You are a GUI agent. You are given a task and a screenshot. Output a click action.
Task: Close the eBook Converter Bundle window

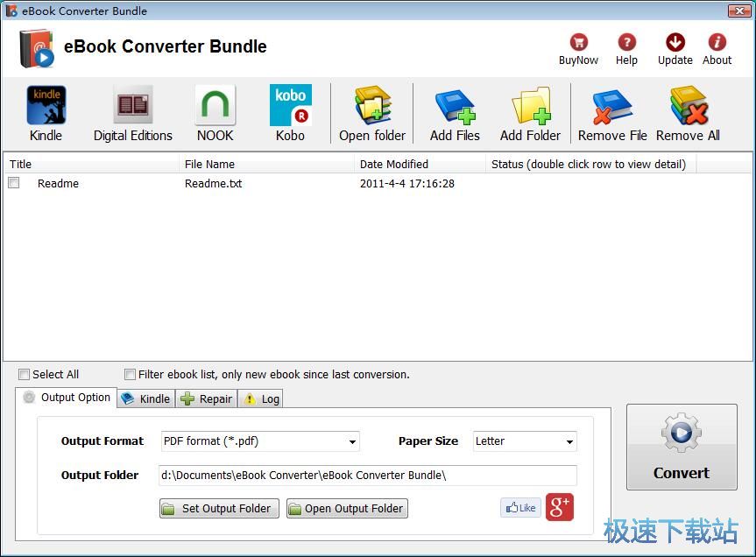739,11
